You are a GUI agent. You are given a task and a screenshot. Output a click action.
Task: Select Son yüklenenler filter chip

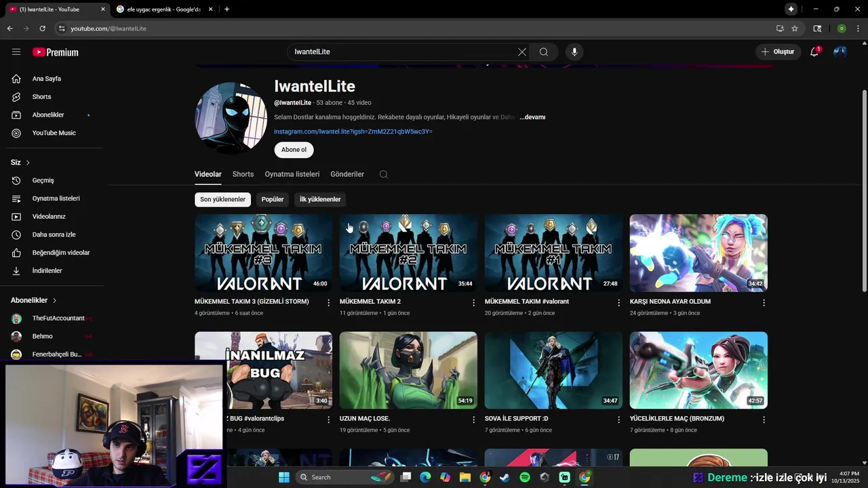point(222,199)
